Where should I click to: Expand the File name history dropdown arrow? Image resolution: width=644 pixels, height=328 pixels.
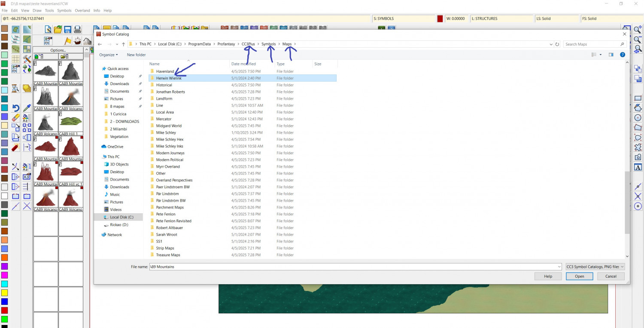[x=559, y=267]
